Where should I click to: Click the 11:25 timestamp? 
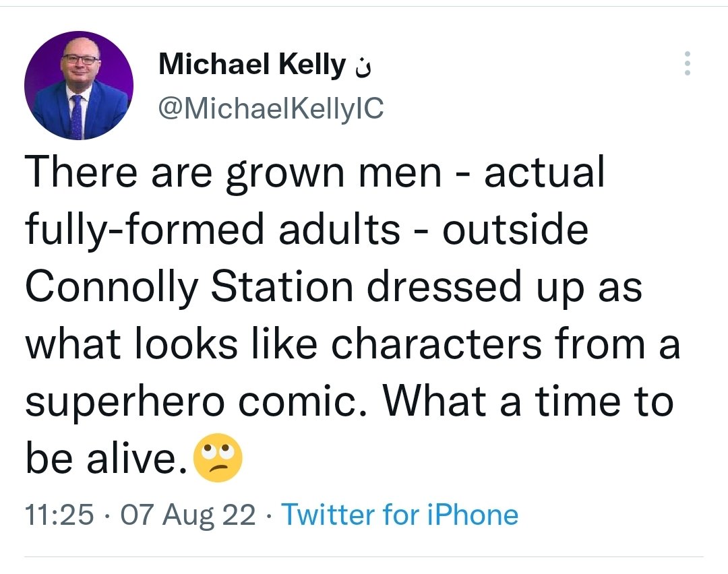click(59, 515)
